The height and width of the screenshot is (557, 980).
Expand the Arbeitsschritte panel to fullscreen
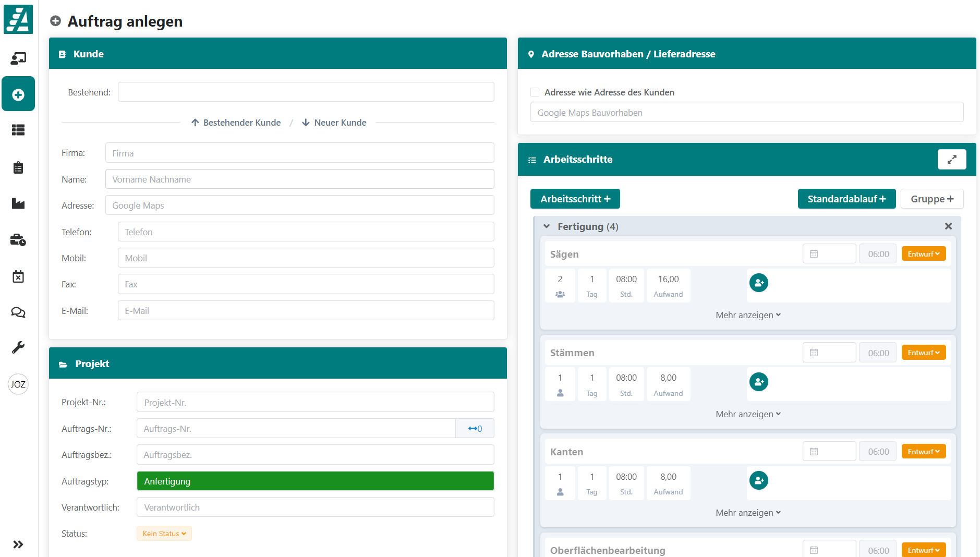[x=951, y=160]
